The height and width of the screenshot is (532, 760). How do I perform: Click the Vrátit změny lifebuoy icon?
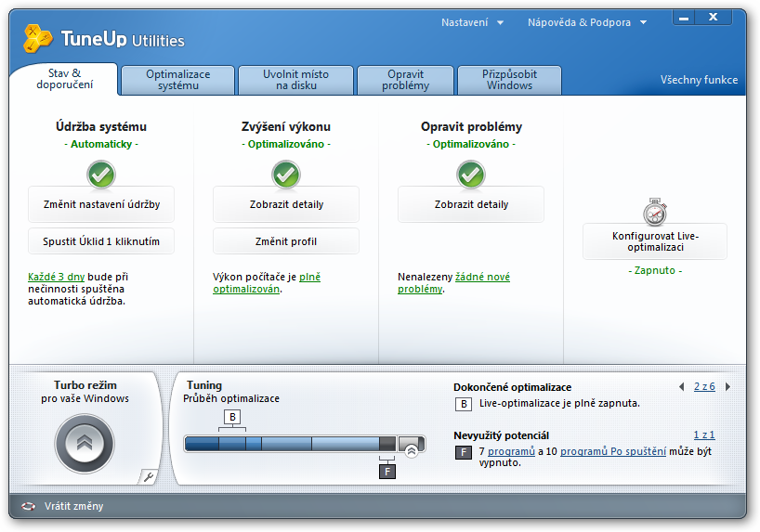(28, 506)
